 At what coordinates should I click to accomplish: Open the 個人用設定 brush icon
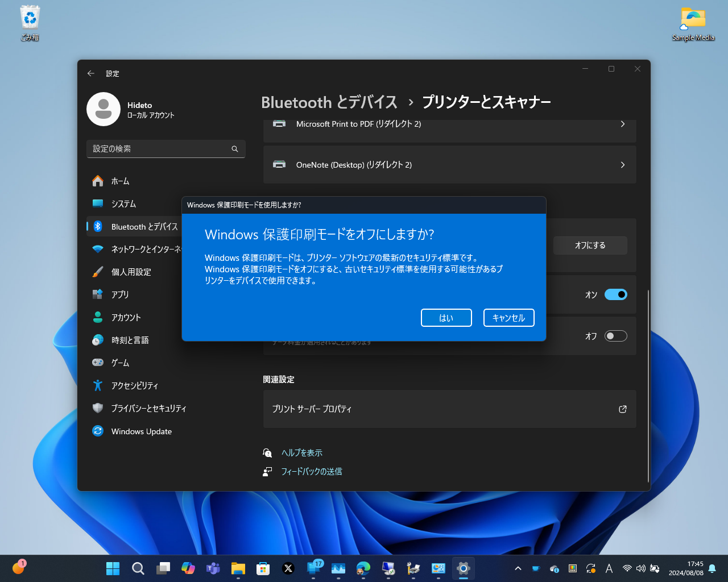coord(98,272)
